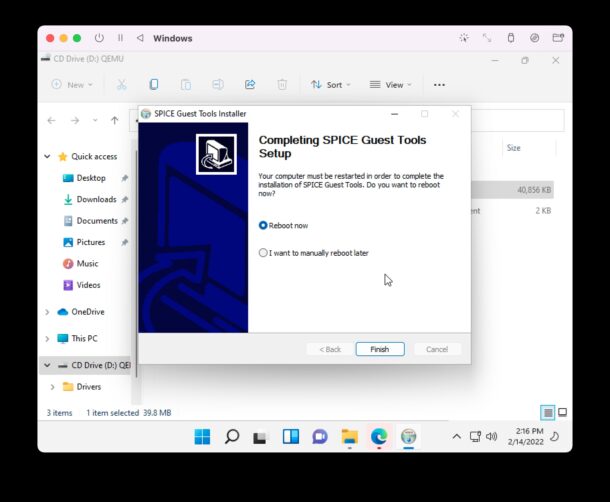Image resolution: width=610 pixels, height=502 pixels.
Task: Click the navigation pane scrollbar
Action: (x=136, y=265)
